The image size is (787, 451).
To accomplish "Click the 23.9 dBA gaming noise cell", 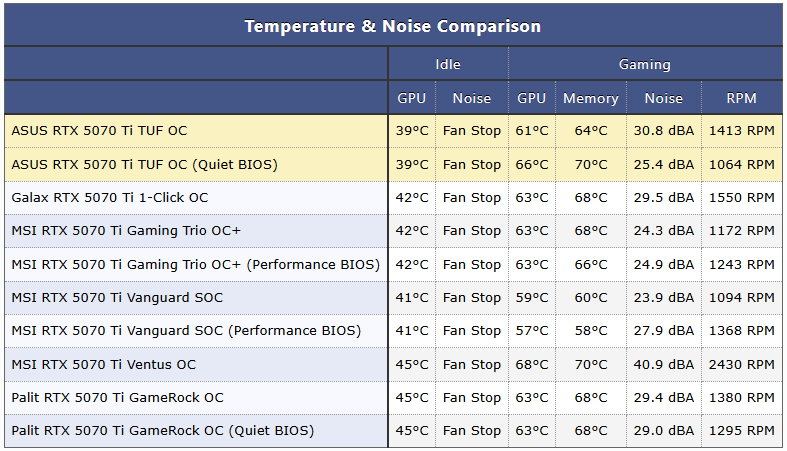I will pos(664,298).
